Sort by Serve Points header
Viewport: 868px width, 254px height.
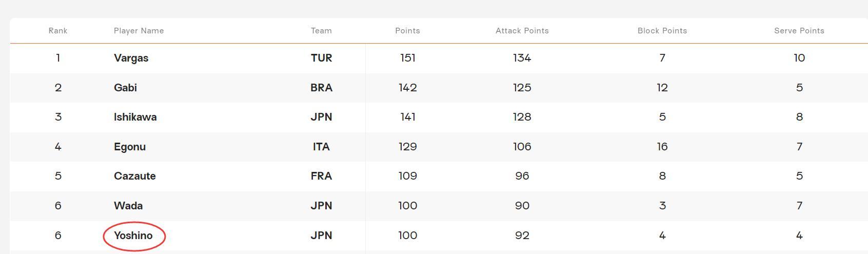pyautogui.click(x=799, y=31)
